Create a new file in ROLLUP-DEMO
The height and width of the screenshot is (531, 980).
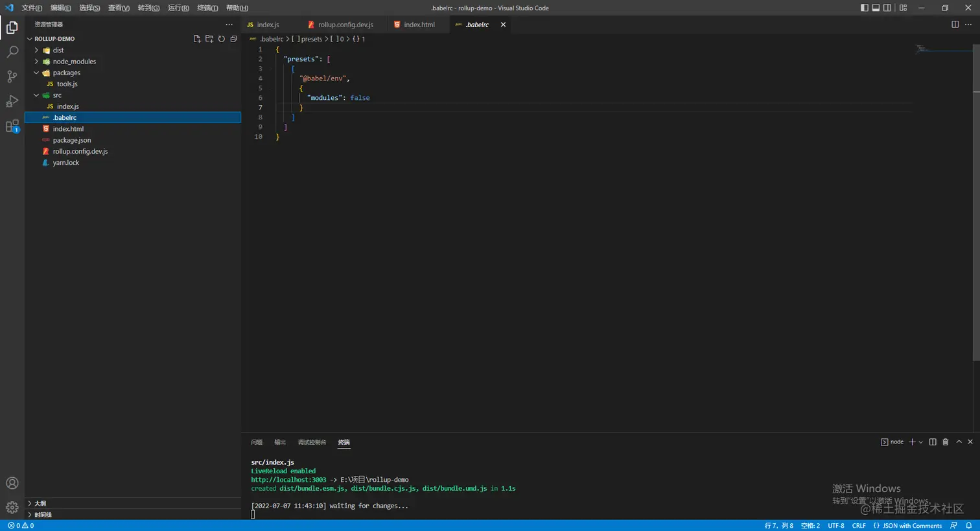(197, 39)
